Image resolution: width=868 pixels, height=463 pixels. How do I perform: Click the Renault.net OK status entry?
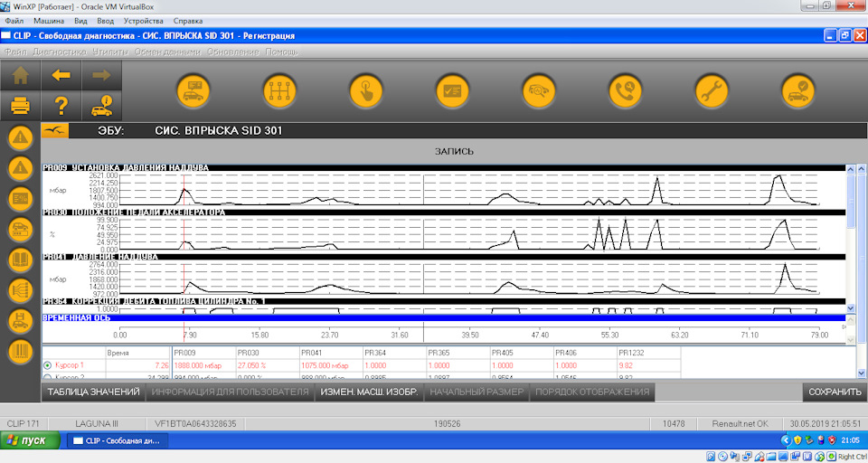(740, 424)
